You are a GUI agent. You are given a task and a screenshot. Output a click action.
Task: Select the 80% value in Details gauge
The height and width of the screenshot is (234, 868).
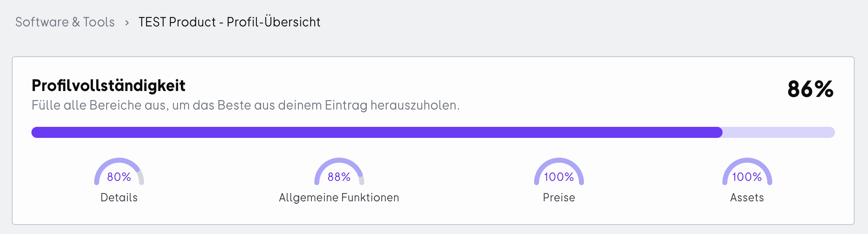coord(119,177)
